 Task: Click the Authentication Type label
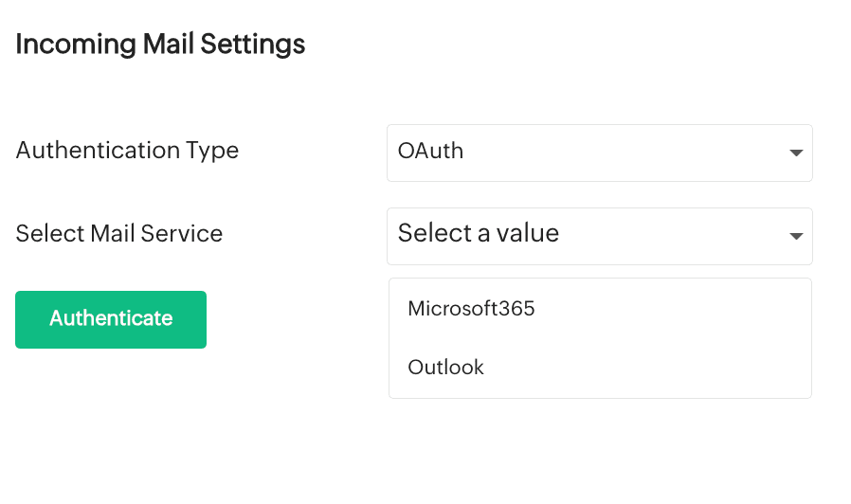click(x=127, y=151)
